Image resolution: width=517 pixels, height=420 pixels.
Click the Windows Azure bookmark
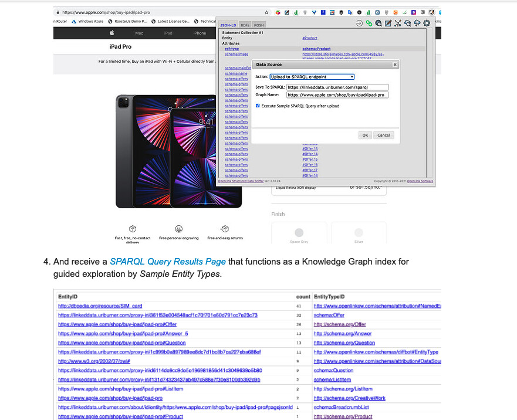click(x=87, y=22)
